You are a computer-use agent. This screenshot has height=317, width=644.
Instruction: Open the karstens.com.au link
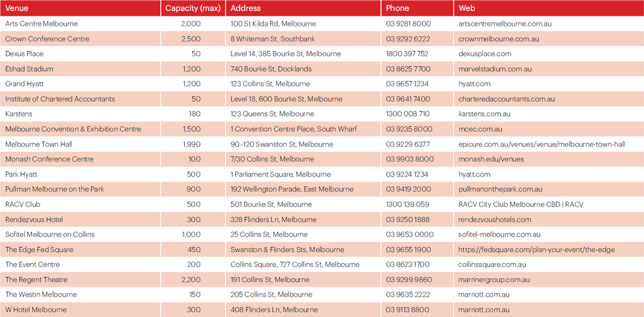[484, 114]
